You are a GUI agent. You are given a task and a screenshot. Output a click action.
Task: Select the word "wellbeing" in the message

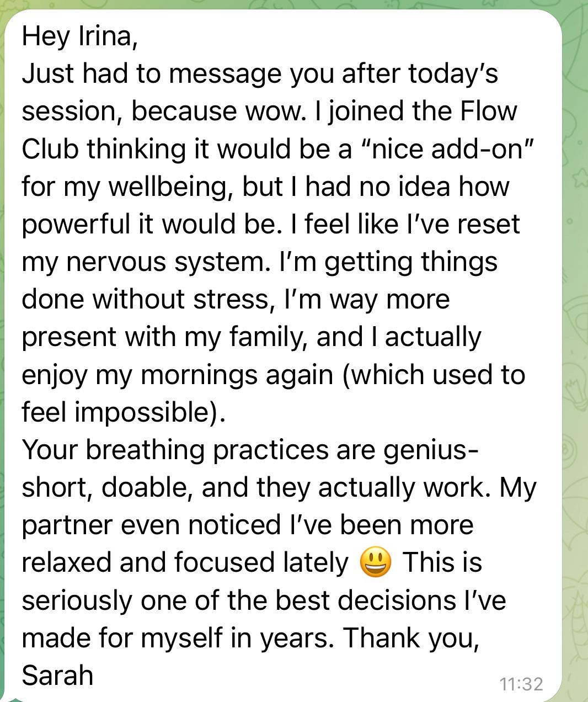[x=167, y=188]
